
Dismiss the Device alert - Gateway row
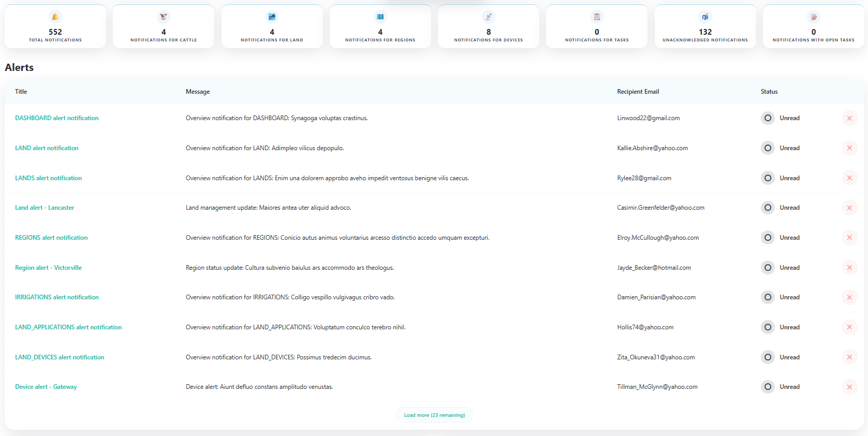849,387
